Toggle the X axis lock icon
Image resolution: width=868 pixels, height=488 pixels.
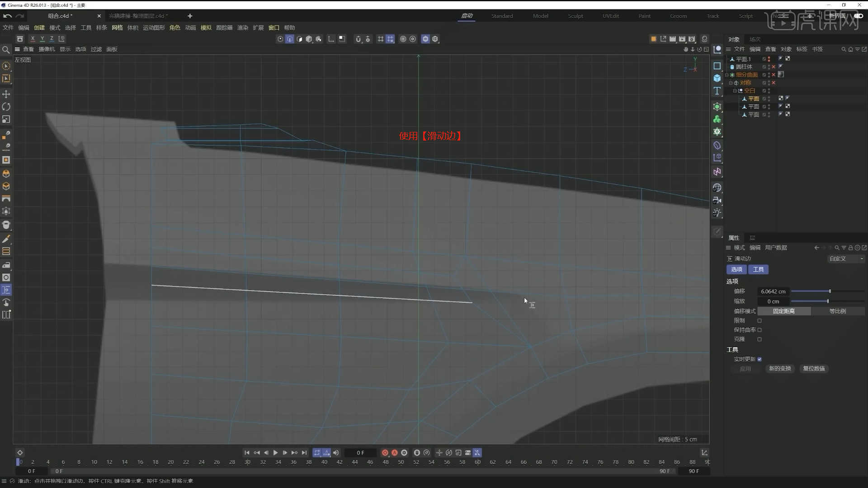click(x=33, y=39)
